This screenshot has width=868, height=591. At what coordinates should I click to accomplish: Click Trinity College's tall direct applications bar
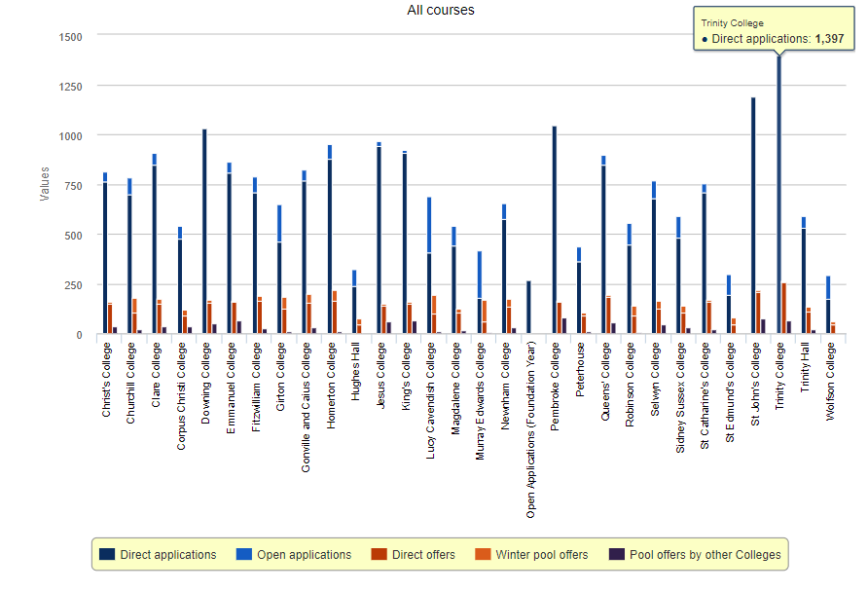click(x=778, y=194)
